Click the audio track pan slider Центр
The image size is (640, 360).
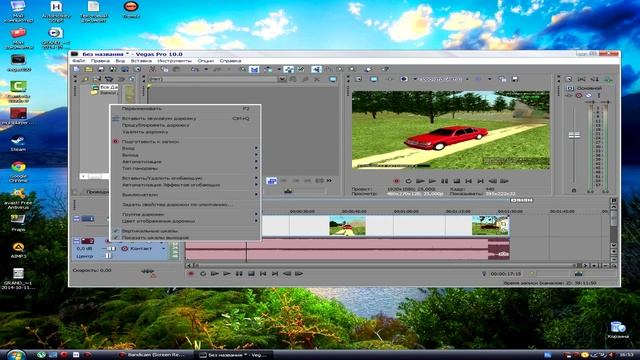coord(108,256)
